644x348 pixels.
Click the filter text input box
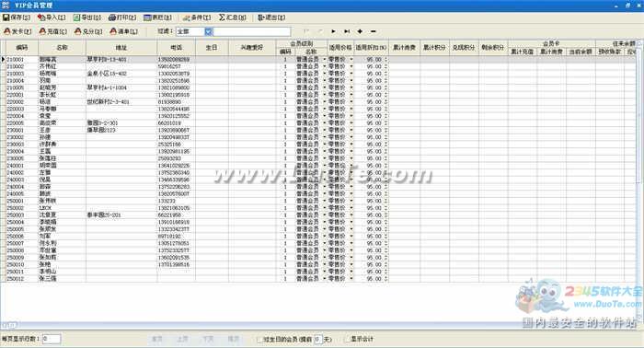coord(252,31)
